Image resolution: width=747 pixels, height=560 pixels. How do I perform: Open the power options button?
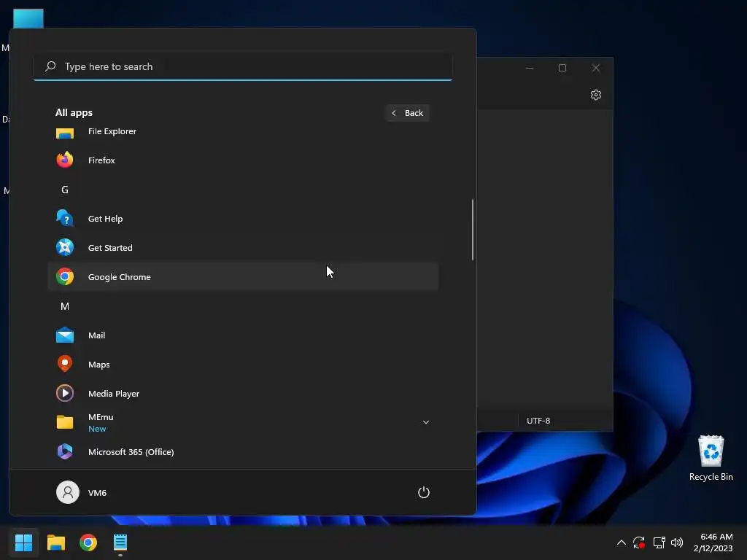pos(424,492)
